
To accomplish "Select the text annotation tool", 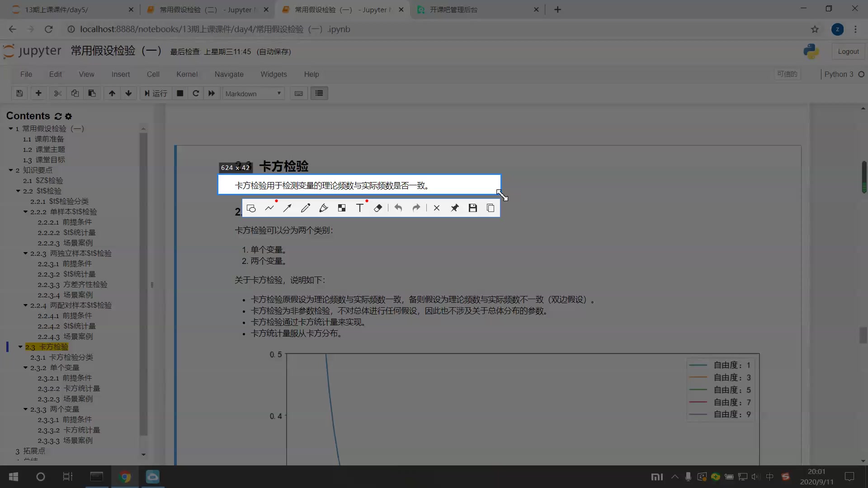I will tap(360, 208).
